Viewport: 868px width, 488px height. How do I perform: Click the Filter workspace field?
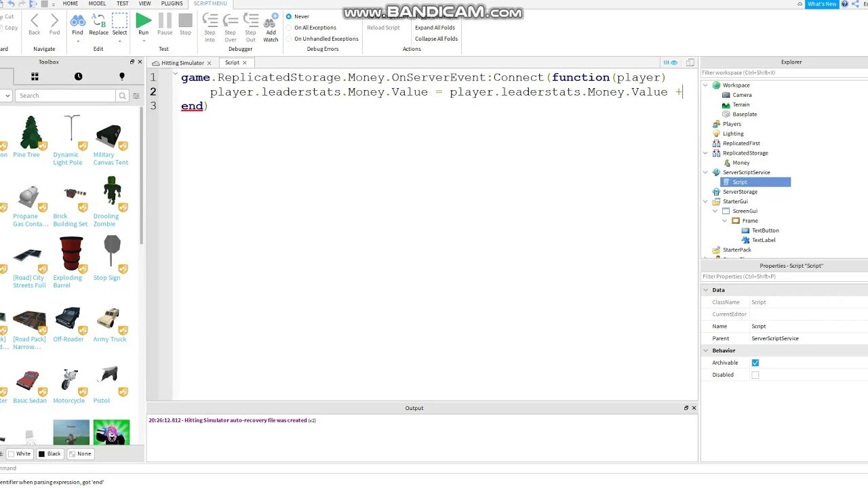[x=784, y=73]
